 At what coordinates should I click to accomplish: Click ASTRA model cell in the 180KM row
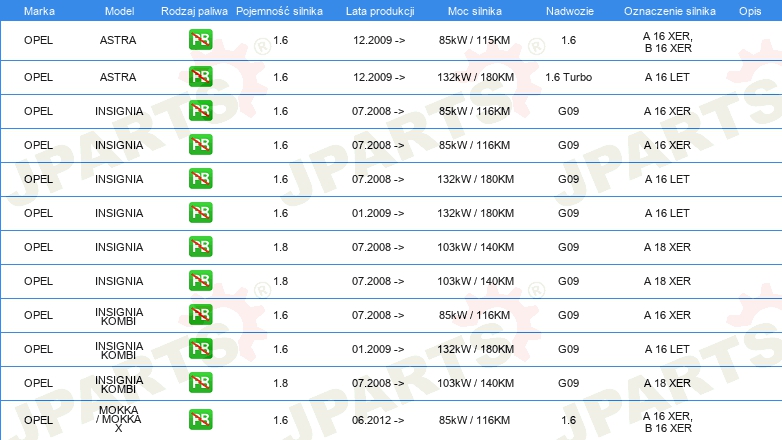click(x=118, y=77)
